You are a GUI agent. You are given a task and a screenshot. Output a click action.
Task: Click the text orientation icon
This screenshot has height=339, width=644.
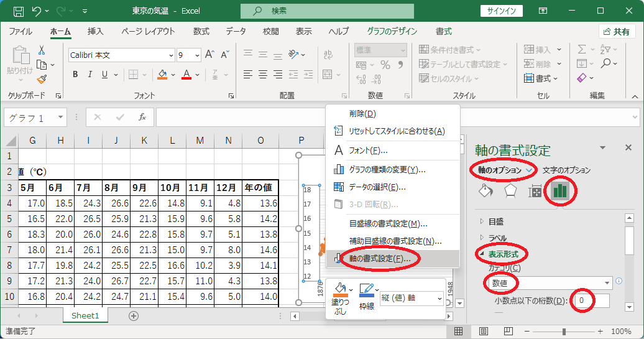tap(293, 54)
